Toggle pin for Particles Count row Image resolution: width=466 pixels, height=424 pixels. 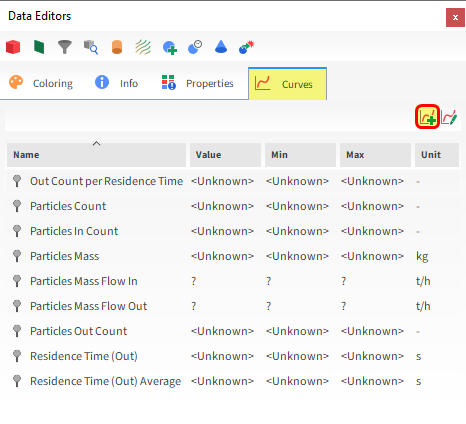17,206
